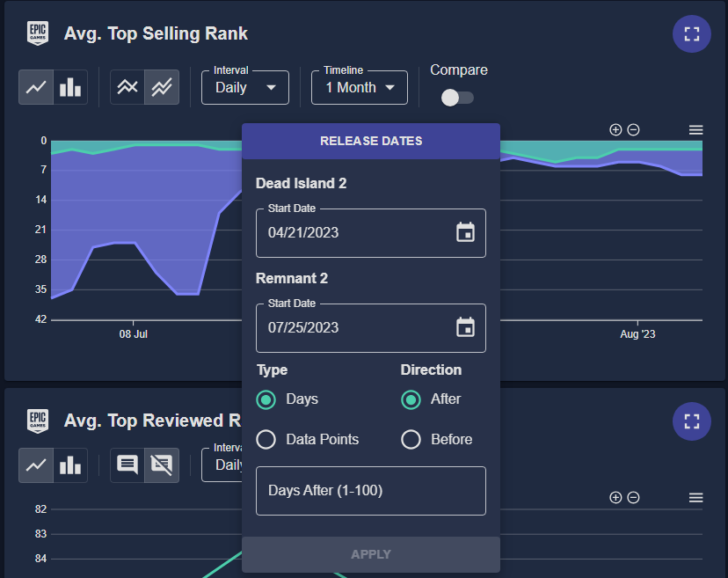The height and width of the screenshot is (578, 728).
Task: Open hamburger menu of Top Selling Rank chart
Action: [x=695, y=130]
